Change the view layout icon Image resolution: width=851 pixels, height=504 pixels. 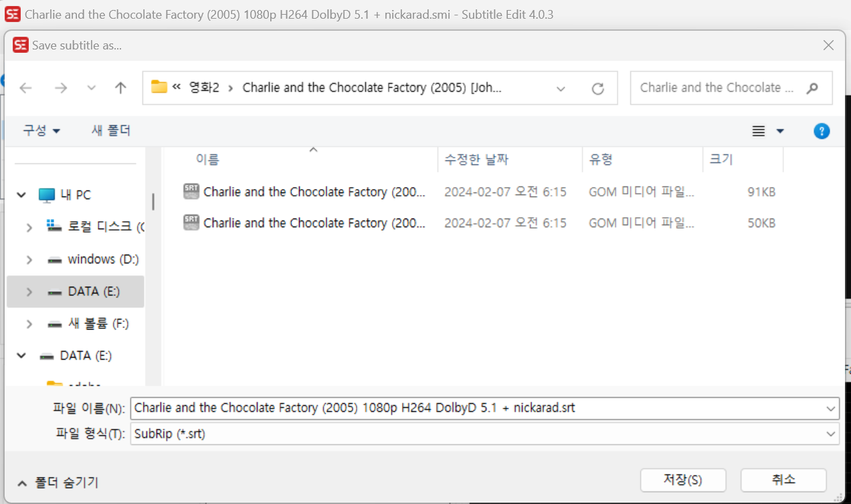point(758,131)
